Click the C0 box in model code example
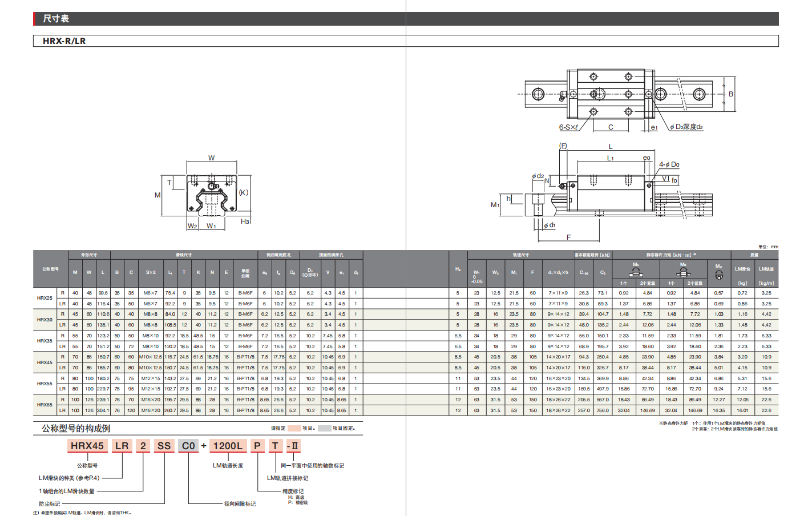812x516 pixels. point(188,446)
